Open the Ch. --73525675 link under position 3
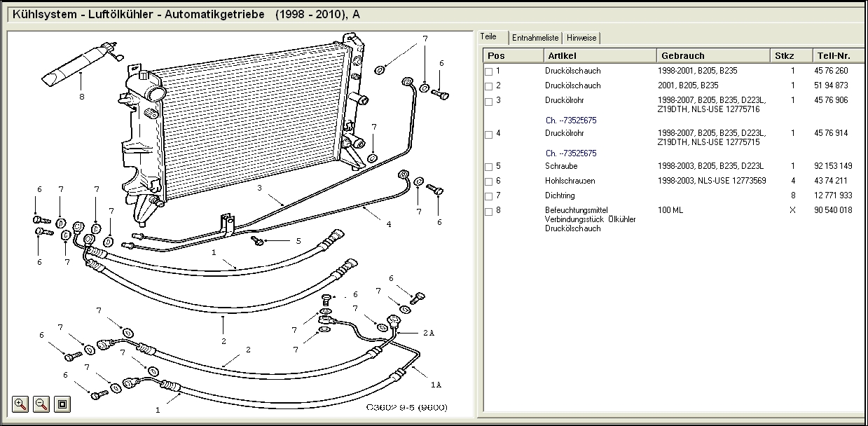Screen dimensions: 868x426 click(571, 121)
